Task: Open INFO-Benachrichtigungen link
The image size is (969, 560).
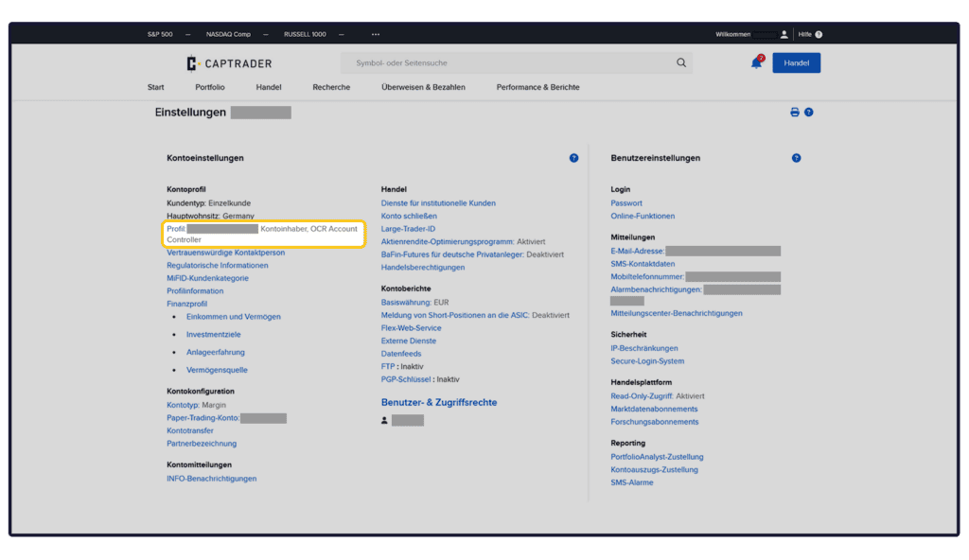Action: [x=211, y=479]
